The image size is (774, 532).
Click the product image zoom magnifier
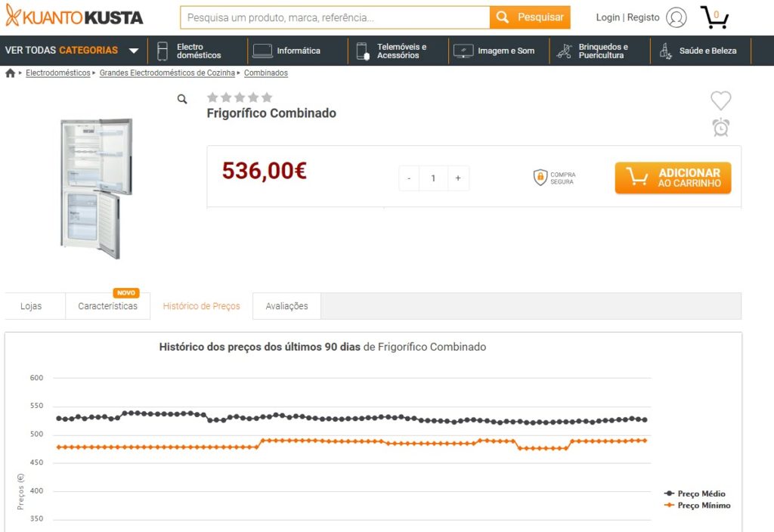click(x=182, y=98)
